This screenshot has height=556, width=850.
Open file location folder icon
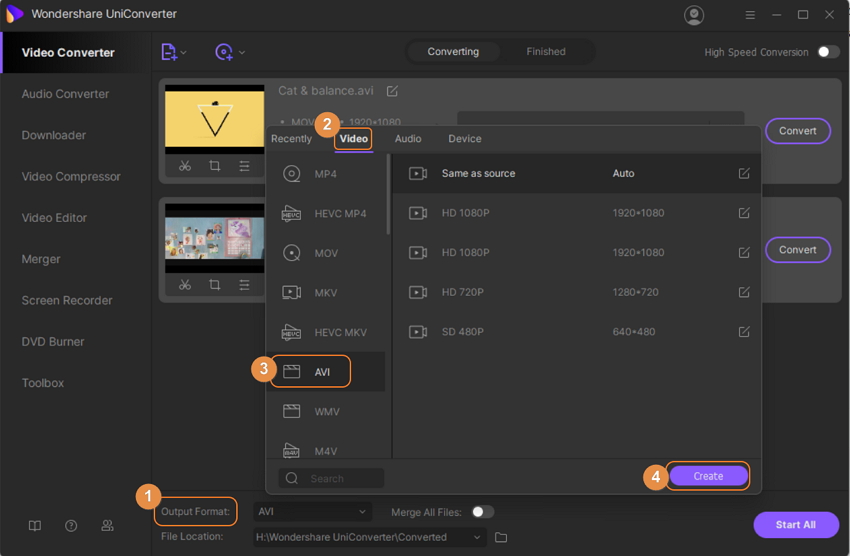click(x=501, y=538)
